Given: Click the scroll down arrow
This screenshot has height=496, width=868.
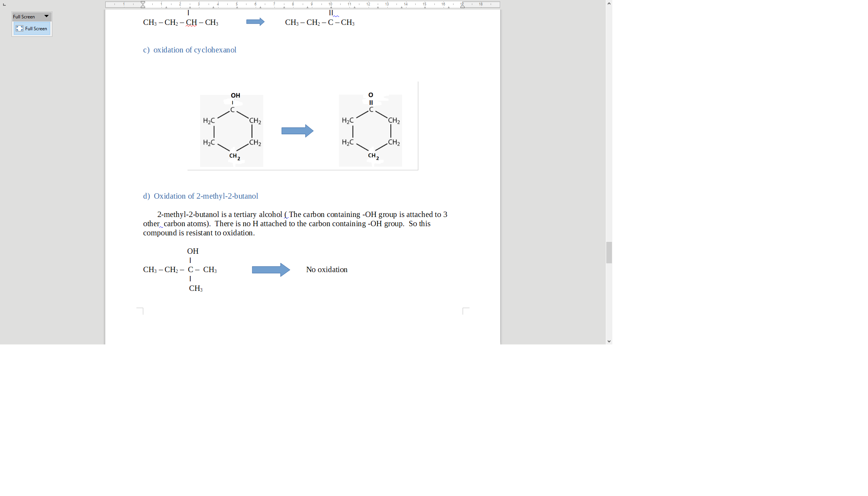Looking at the screenshot, I should (609, 341).
